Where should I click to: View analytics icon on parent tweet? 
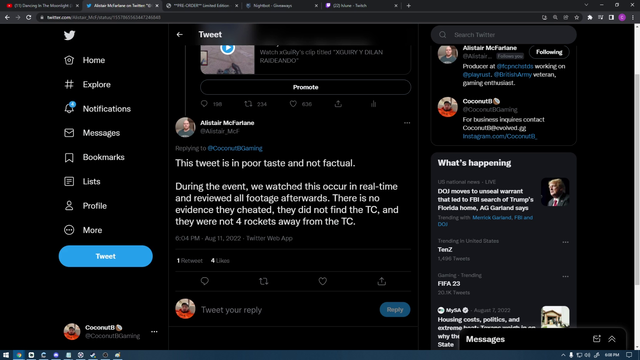click(373, 104)
